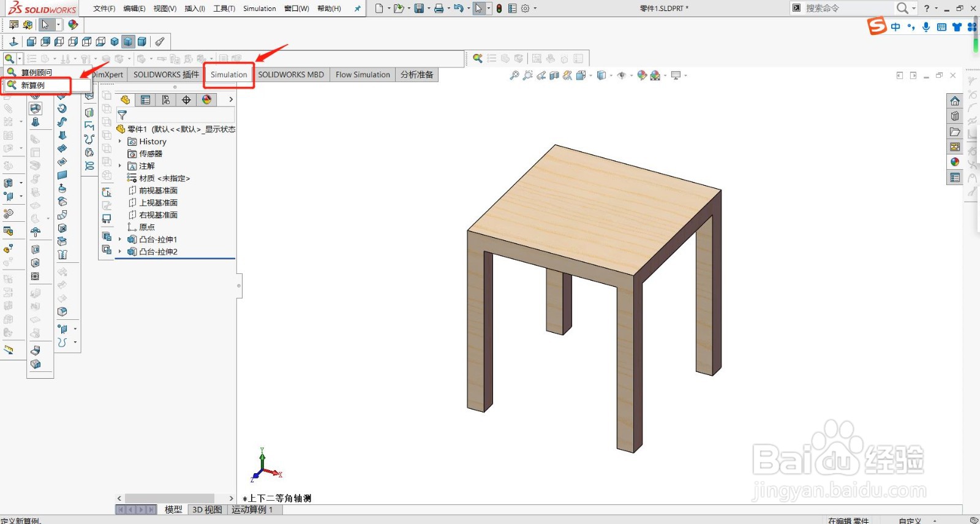Expand the 注解 annotations node

point(120,166)
